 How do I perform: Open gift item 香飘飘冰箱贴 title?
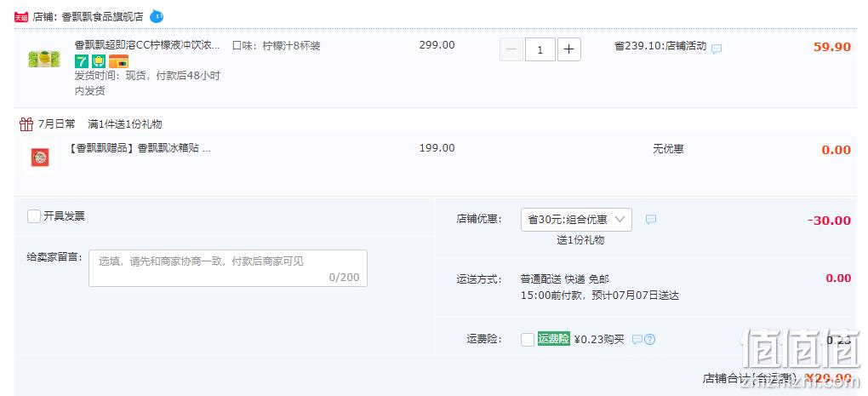140,148
